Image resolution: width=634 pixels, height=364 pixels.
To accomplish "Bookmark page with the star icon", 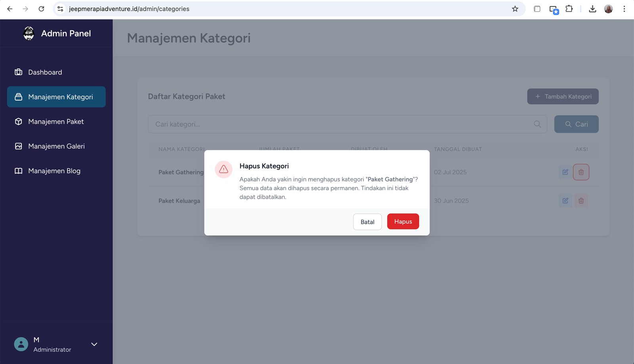I will (x=515, y=9).
